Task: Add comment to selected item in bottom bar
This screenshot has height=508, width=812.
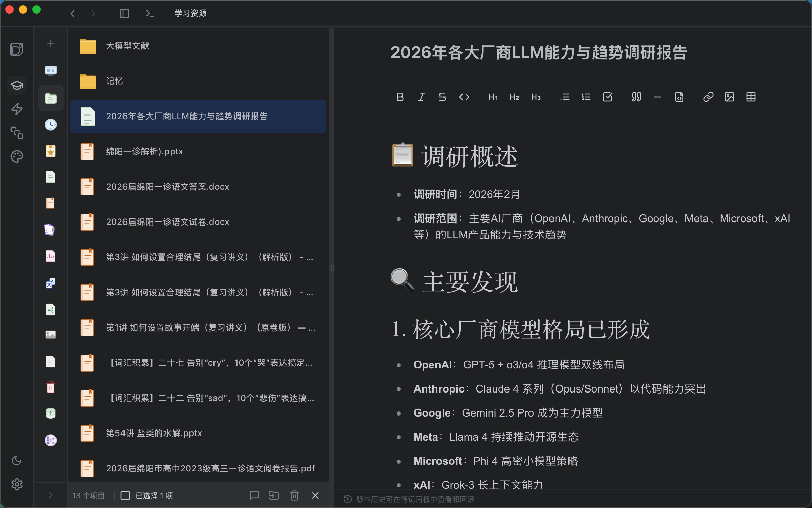Action: pos(254,495)
